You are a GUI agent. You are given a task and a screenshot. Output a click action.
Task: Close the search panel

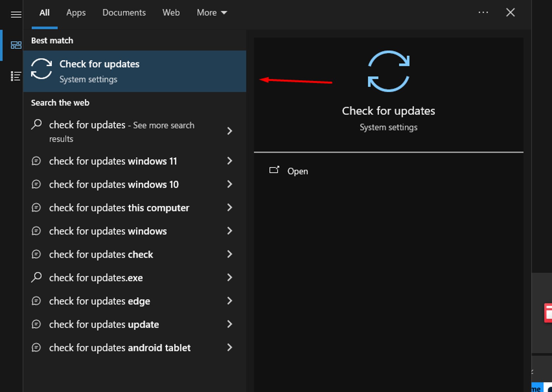[510, 13]
